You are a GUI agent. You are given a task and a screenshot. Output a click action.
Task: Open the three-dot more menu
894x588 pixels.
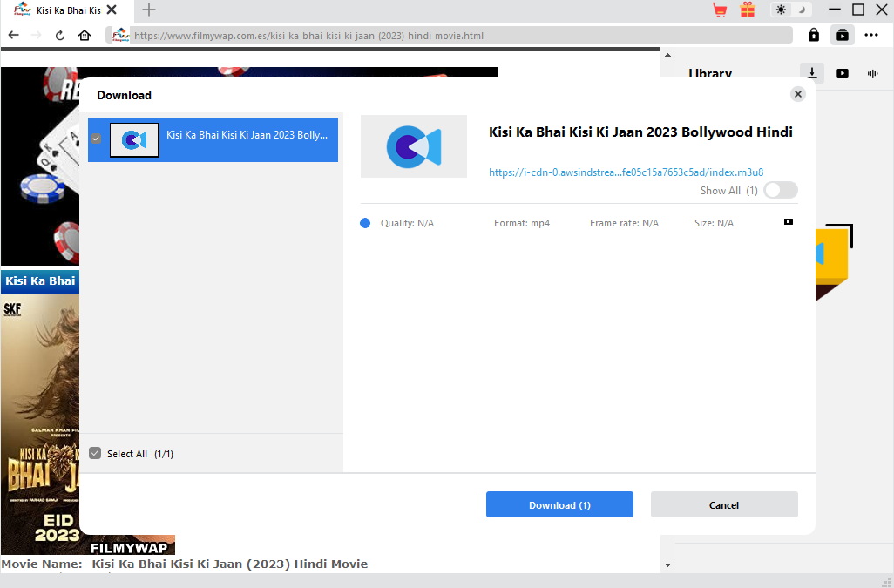pos(871,36)
